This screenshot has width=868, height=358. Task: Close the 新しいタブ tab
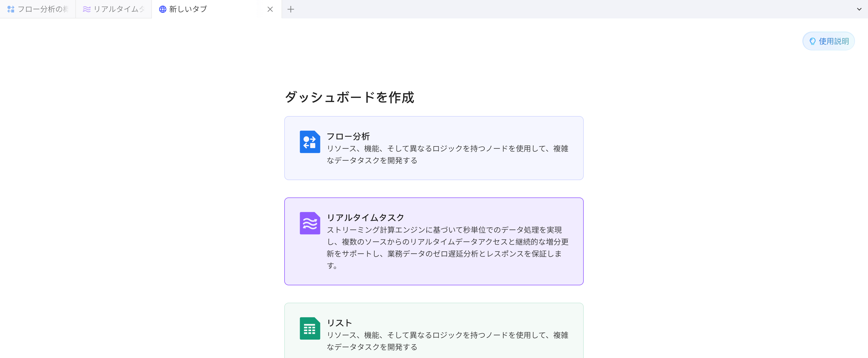pyautogui.click(x=270, y=9)
